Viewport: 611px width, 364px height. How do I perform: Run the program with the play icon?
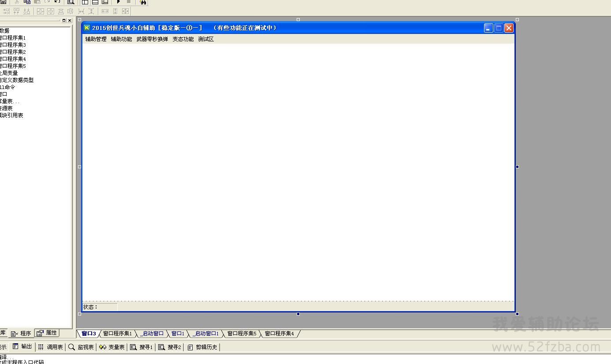coord(118,2)
